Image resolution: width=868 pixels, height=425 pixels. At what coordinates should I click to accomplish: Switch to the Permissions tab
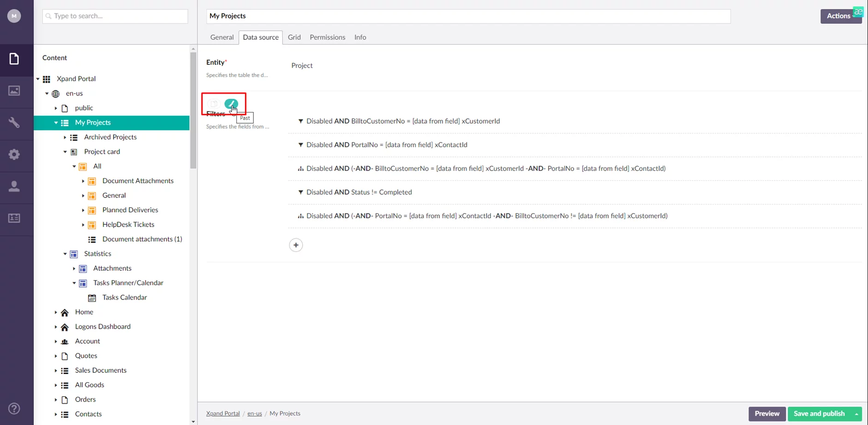[327, 37]
